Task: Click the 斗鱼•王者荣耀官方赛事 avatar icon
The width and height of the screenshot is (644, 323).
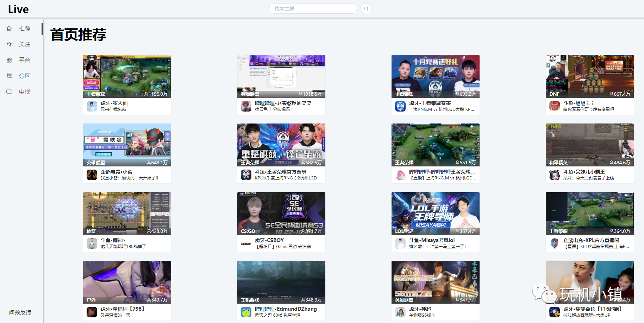Action: pos(246,175)
